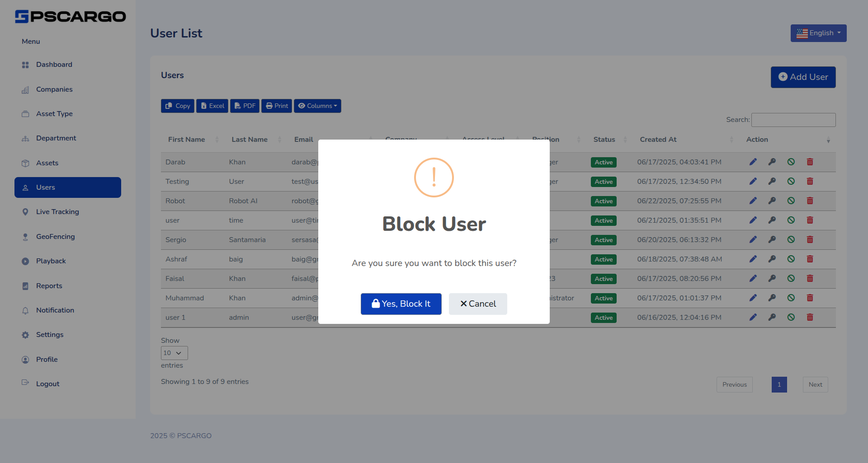
Task: Open the Columns visibility dropdown
Action: coord(317,105)
